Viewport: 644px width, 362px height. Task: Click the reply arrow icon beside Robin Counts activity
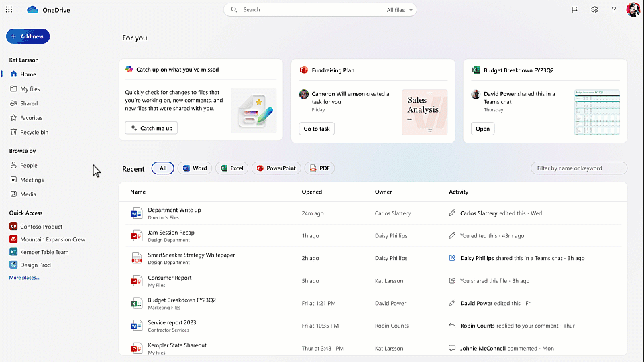(x=452, y=326)
